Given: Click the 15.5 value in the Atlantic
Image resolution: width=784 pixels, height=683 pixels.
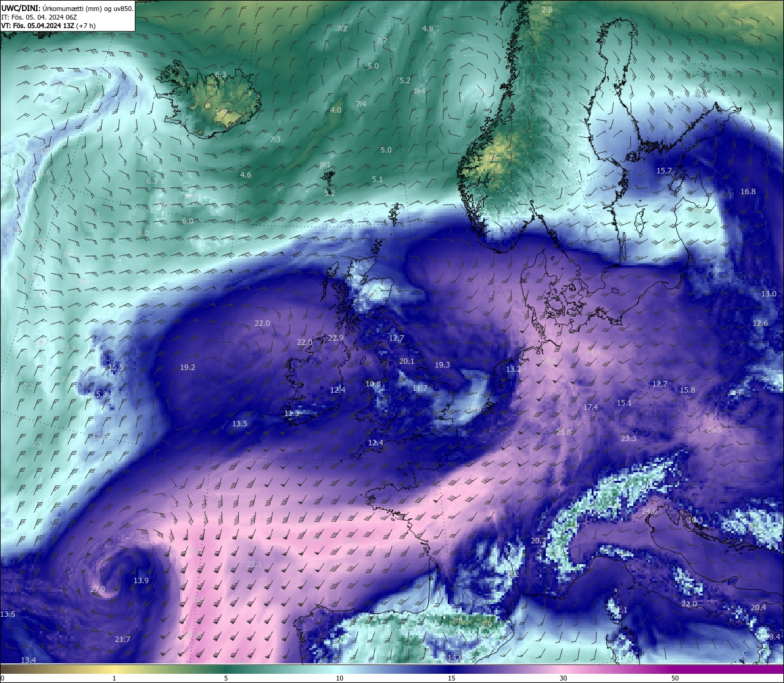Looking at the screenshot, I should point(116,368).
